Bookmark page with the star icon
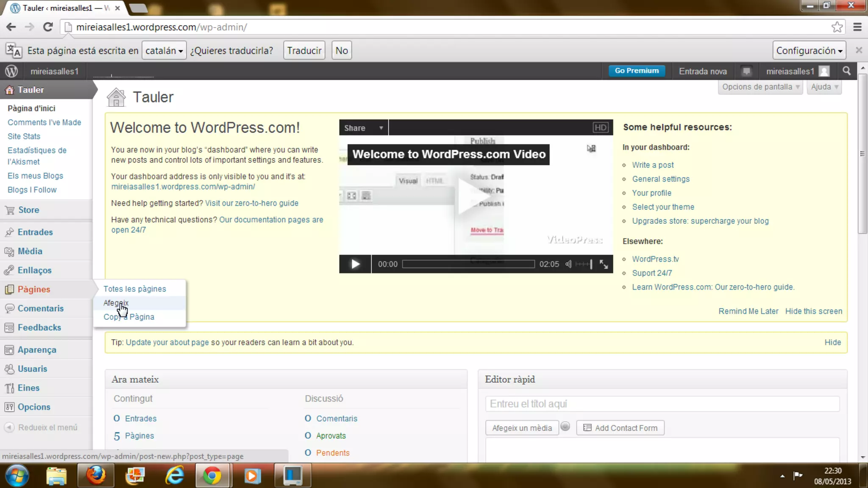Screen dimensions: 868x488 (x=837, y=27)
